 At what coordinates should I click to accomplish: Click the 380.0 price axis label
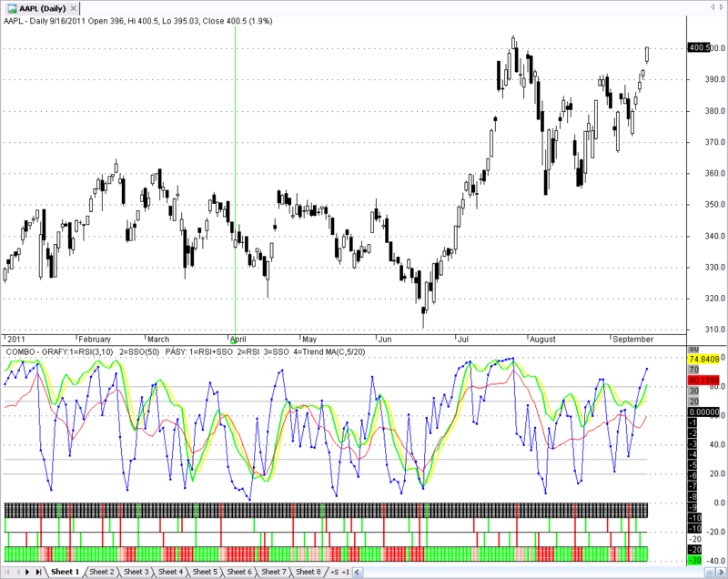[x=715, y=111]
